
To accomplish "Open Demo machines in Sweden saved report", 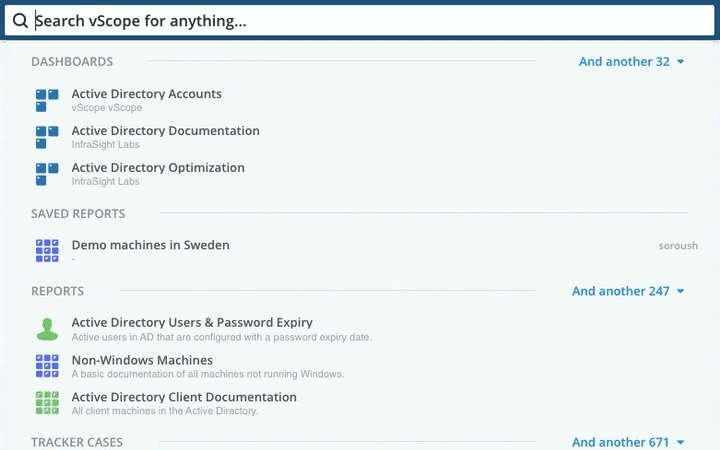I will point(150,245).
